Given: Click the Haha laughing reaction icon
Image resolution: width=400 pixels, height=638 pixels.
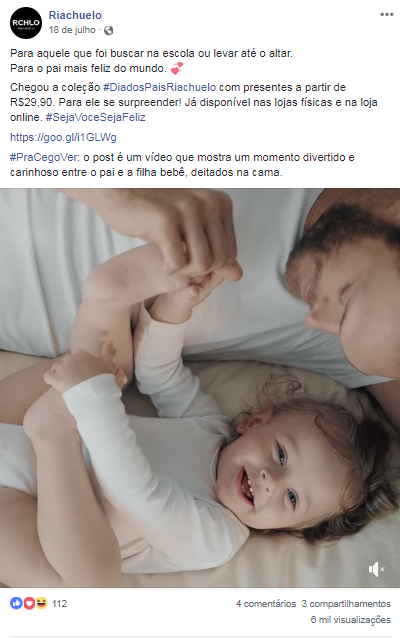Looking at the screenshot, I should 42,603.
